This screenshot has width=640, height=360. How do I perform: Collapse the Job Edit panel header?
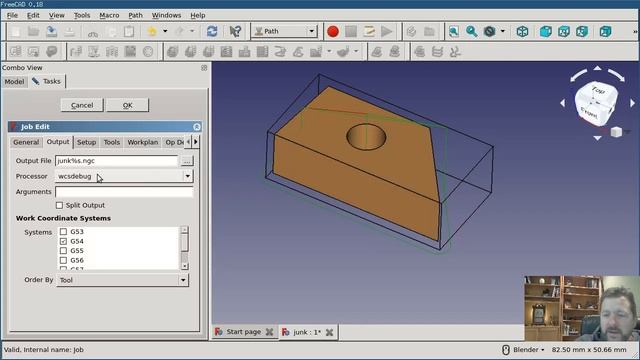click(x=197, y=127)
